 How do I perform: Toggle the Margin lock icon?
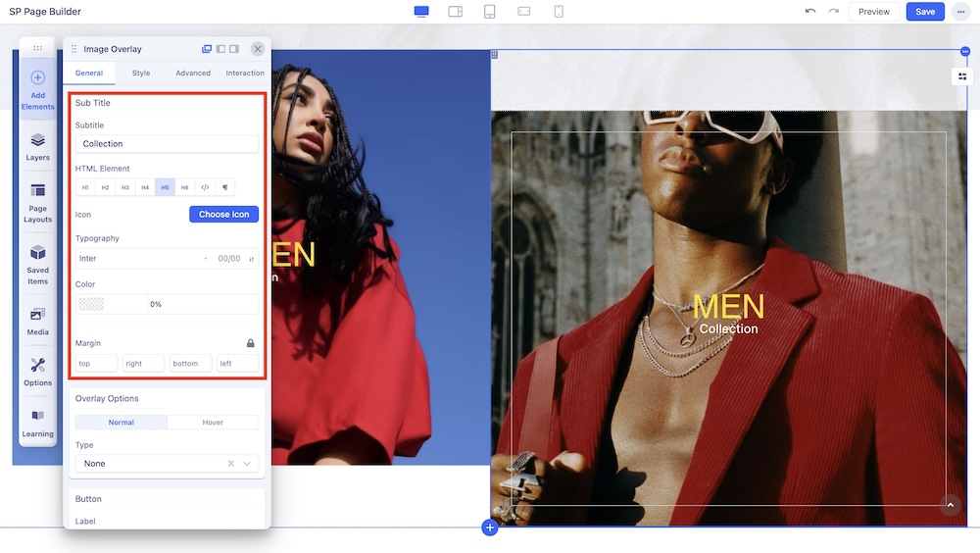(251, 343)
